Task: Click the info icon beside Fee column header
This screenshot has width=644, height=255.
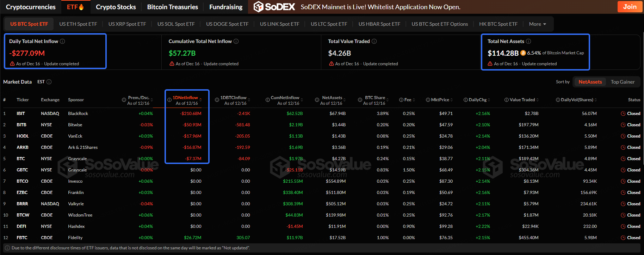Action: tap(401, 100)
